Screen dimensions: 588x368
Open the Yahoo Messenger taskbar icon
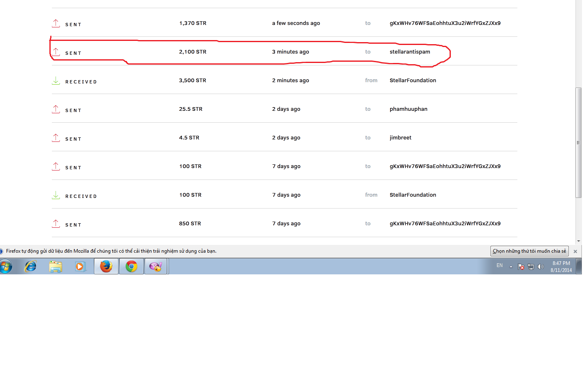pos(156,266)
